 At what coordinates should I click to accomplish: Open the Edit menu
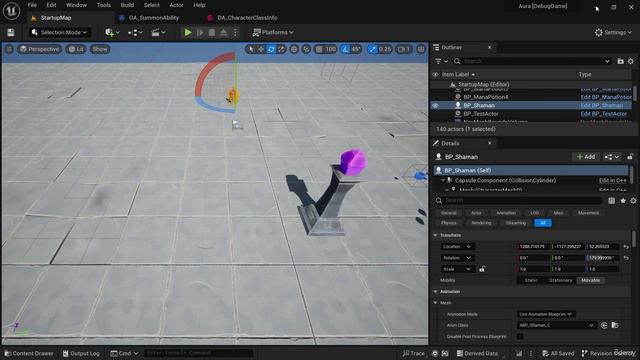(51, 5)
